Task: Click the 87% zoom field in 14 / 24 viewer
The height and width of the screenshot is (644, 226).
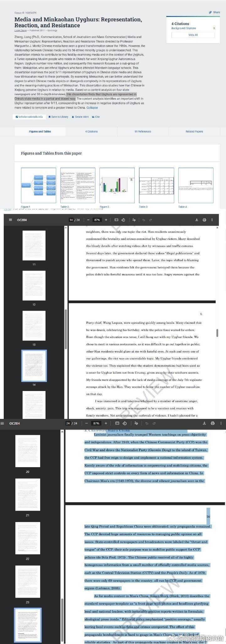Action: [97, 220]
